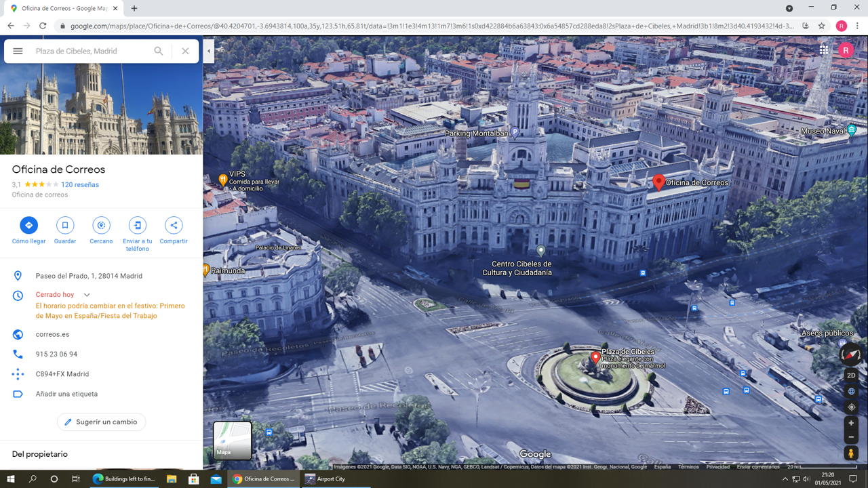
Task: Click the Palacio de Linares label
Action: [x=278, y=247]
